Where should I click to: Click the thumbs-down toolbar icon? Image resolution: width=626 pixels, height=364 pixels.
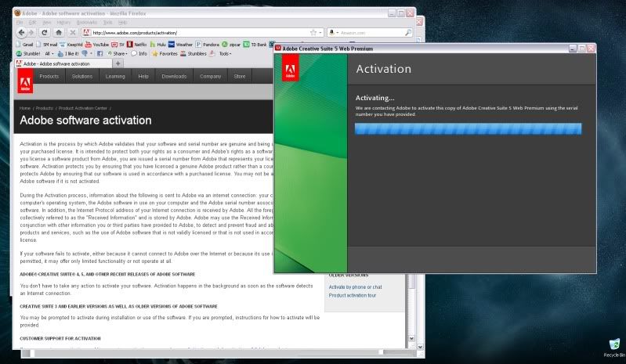(85, 53)
